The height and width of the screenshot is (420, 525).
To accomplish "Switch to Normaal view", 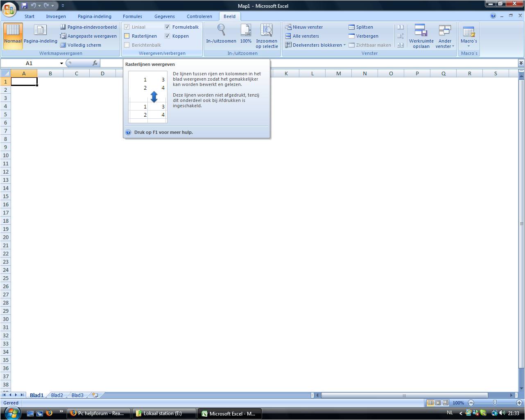I will tap(13, 36).
